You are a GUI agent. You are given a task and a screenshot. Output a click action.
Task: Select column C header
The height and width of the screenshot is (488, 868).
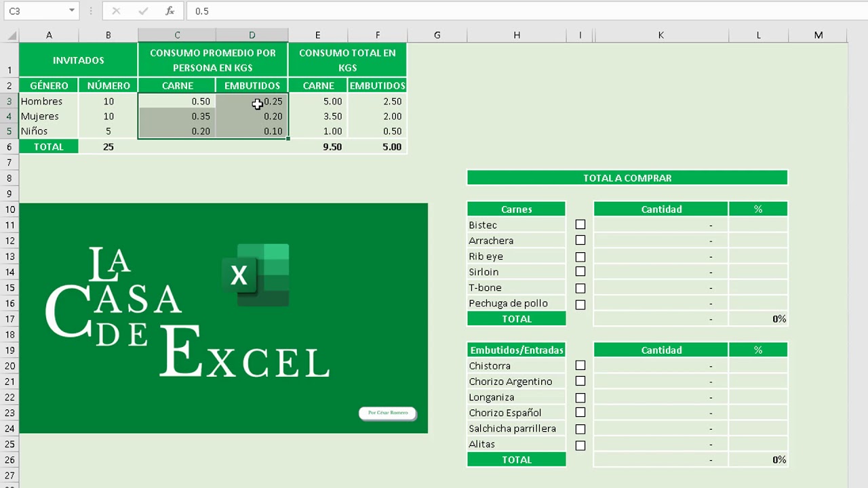[x=177, y=35]
